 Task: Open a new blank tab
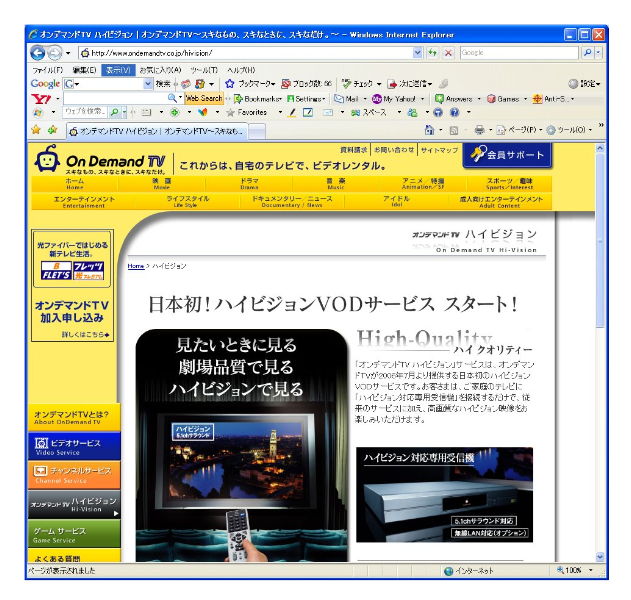tap(257, 131)
